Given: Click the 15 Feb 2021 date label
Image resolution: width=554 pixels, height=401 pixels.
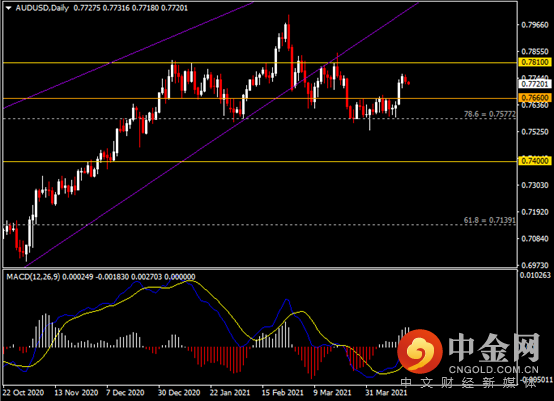Looking at the screenshot, I should click(x=282, y=393).
